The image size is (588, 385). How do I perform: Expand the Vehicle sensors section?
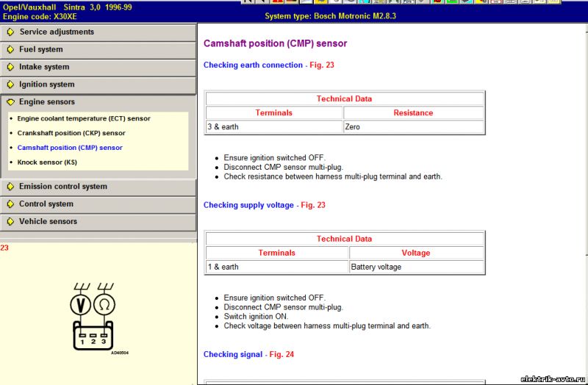(x=98, y=222)
